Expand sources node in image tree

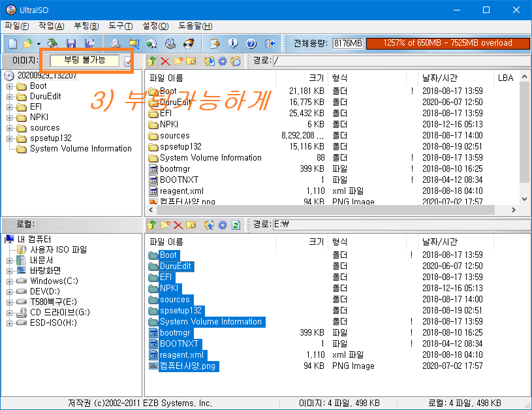(x=10, y=129)
